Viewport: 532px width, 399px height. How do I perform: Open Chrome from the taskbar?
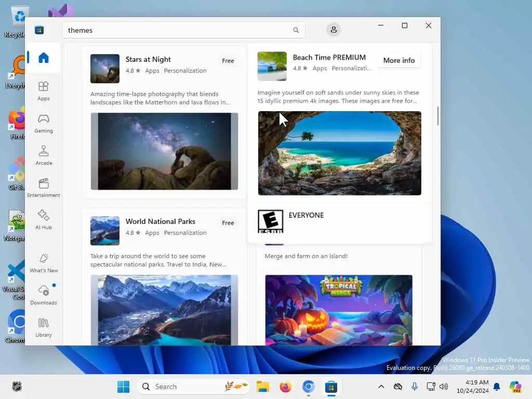tap(308, 387)
